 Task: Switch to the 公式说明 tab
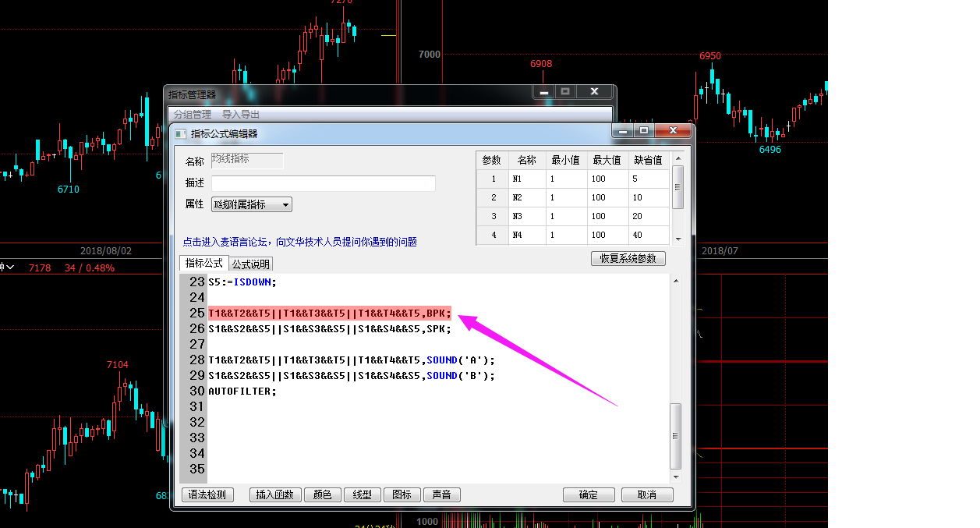250,264
